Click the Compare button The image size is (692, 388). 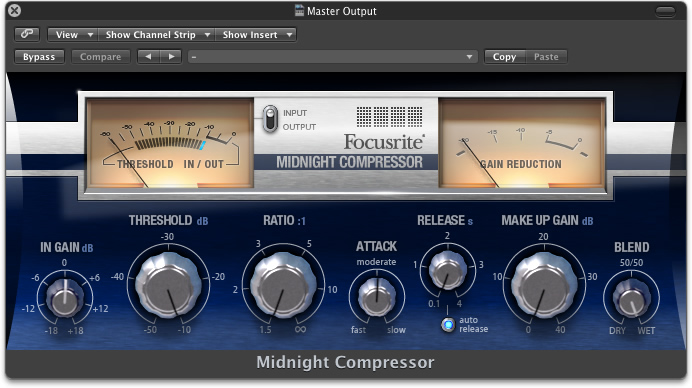101,57
